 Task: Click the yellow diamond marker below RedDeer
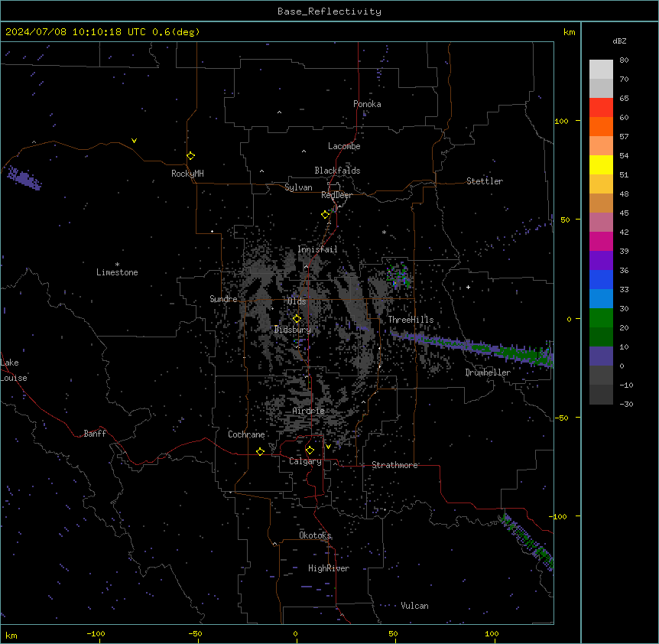coord(325,214)
